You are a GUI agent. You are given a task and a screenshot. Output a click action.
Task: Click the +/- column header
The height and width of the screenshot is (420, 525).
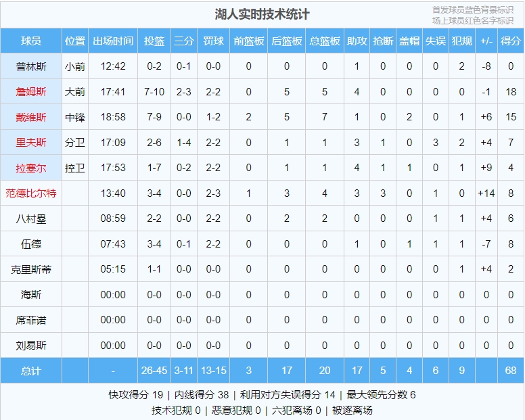click(x=486, y=41)
